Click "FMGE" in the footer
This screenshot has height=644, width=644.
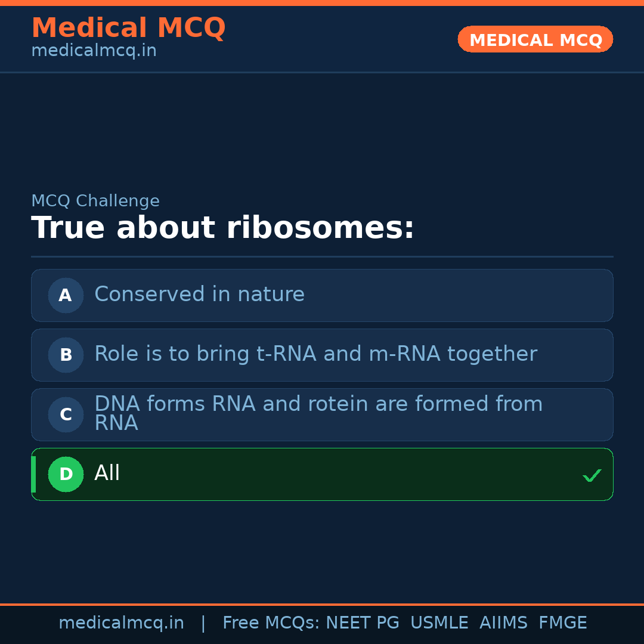(563, 623)
